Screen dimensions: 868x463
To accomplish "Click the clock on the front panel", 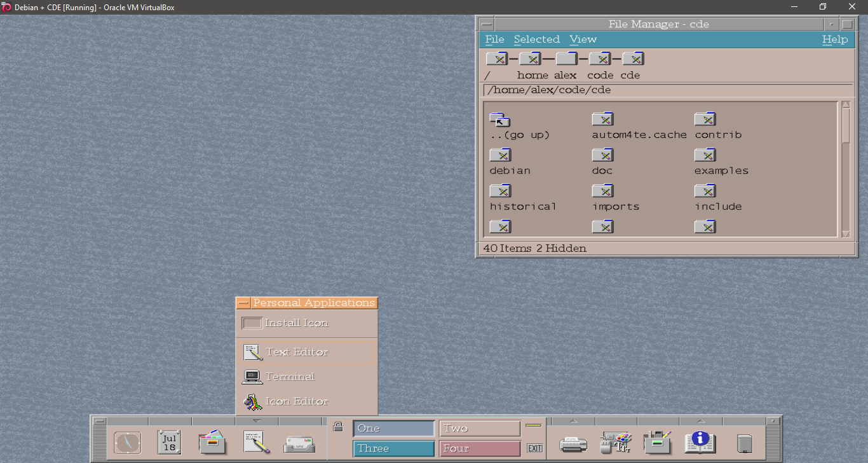I will pyautogui.click(x=127, y=442).
